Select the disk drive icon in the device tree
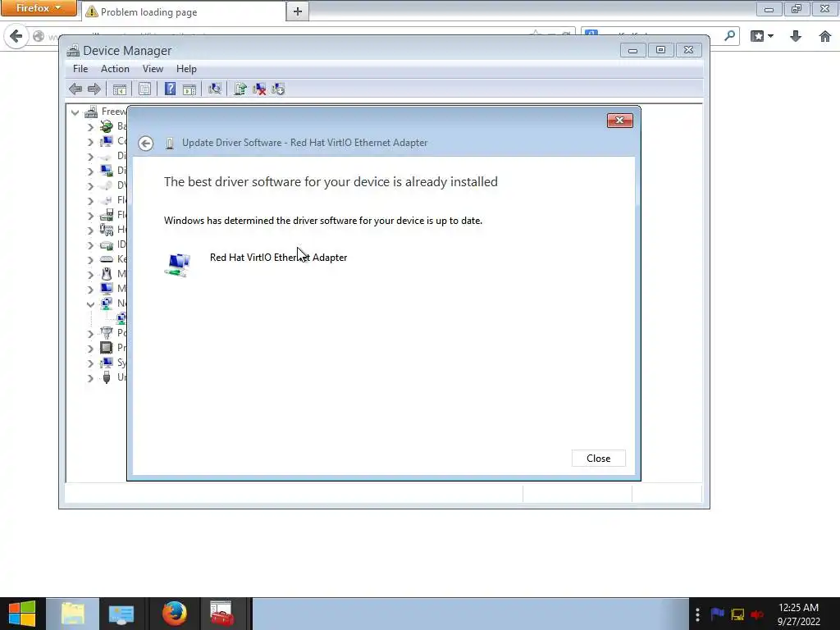840x630 pixels. [x=107, y=156]
